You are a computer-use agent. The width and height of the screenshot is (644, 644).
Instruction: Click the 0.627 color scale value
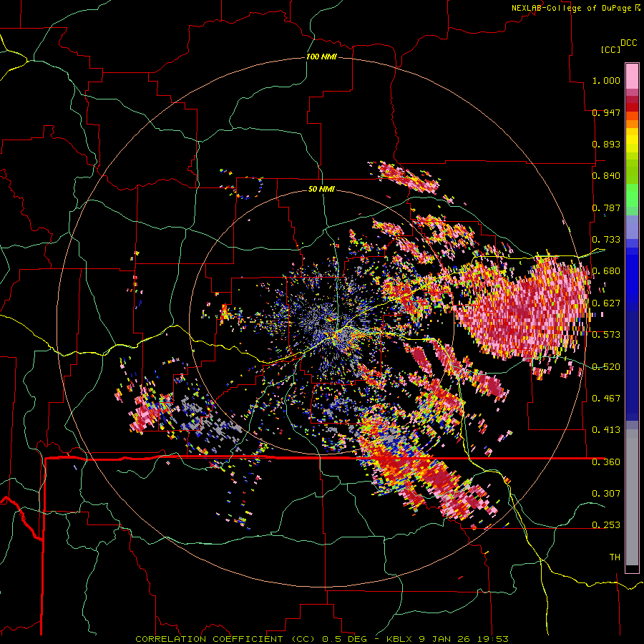pos(606,303)
